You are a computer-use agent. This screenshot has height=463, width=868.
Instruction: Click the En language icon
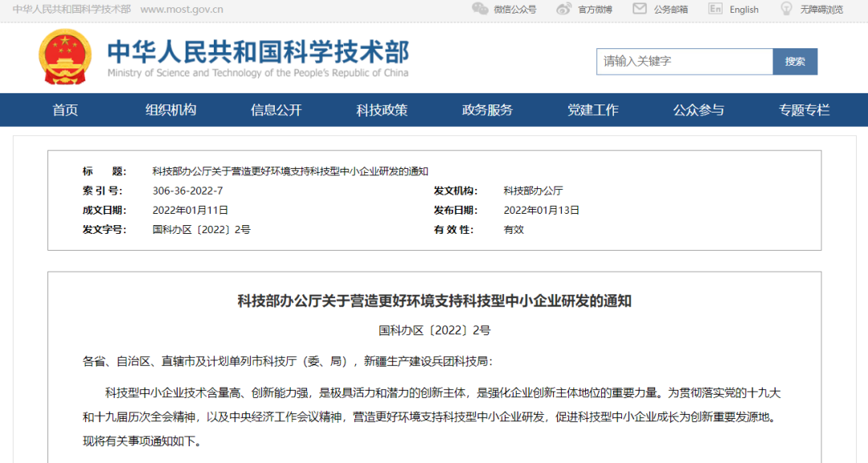(x=715, y=9)
